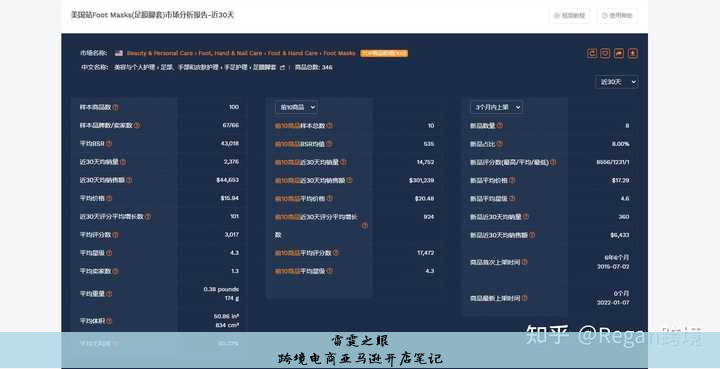Click the 平均价格 value $15.94
Screen dimensions: 720x369
tap(230, 198)
